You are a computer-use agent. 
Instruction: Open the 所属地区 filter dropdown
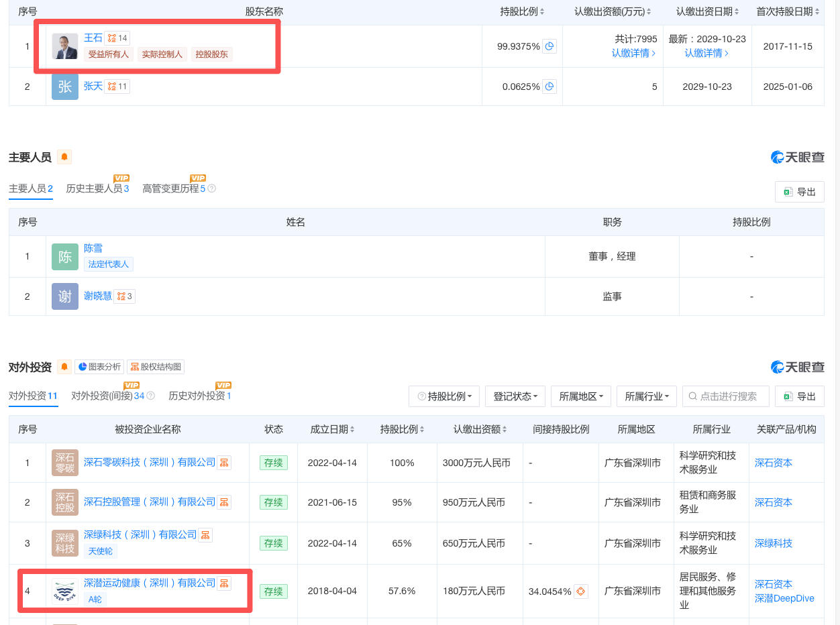(581, 396)
